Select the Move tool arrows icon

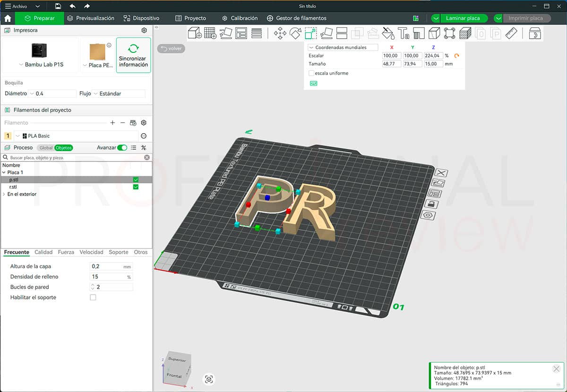(x=280, y=33)
